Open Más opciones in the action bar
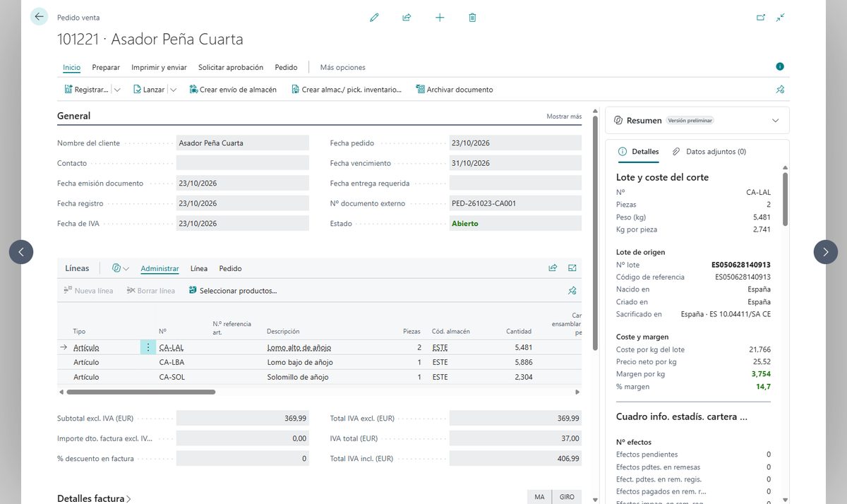Viewport: 847px width, 504px height. 342,68
